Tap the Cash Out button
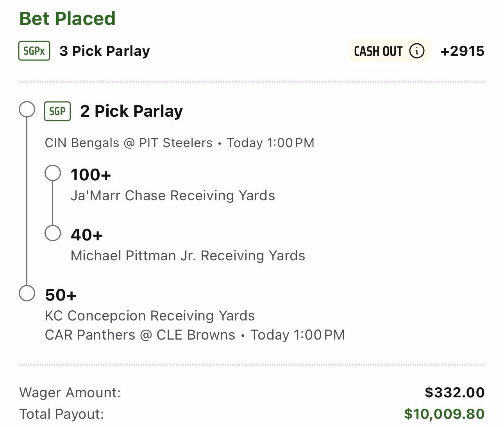Screen dimensions: 504x427 coord(390,51)
